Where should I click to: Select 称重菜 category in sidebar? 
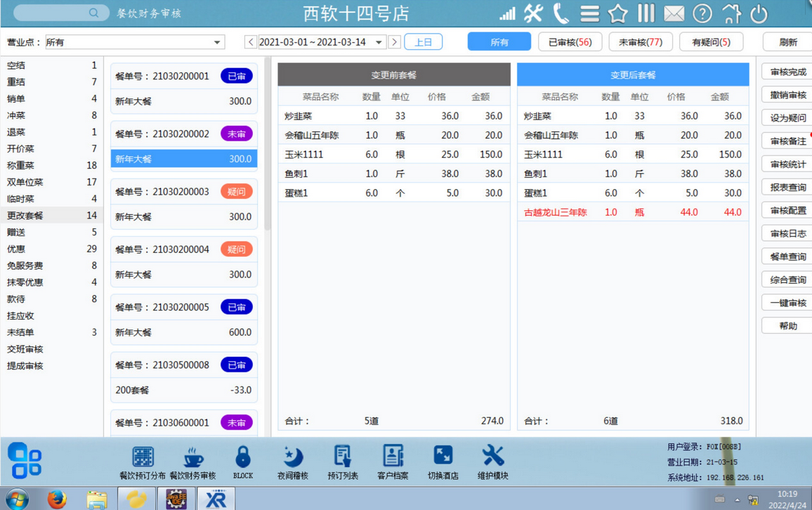[x=52, y=165]
